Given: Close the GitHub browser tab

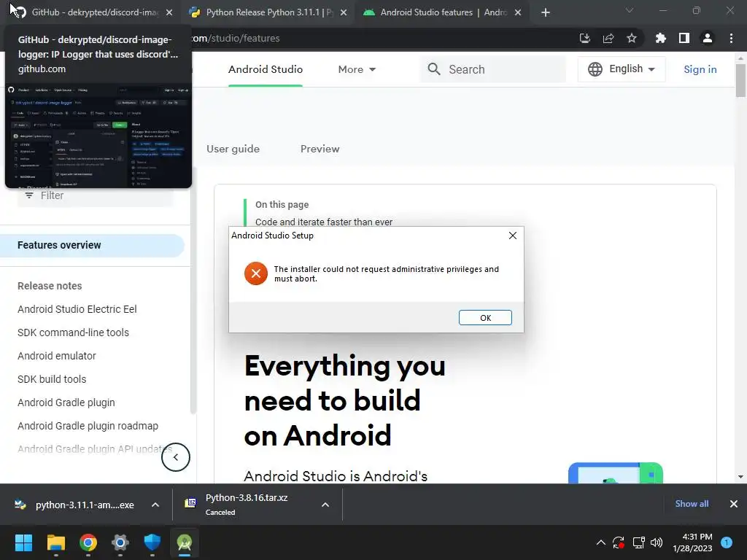Looking at the screenshot, I should tap(169, 12).
